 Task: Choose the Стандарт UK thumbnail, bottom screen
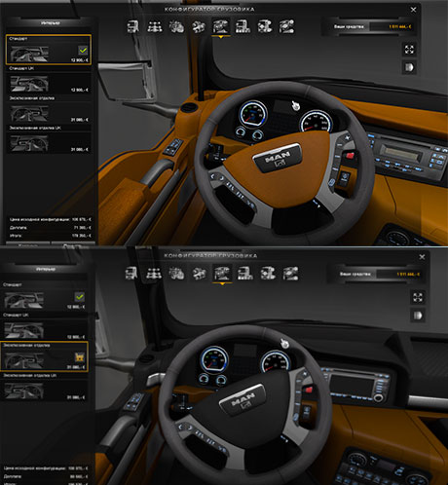(x=23, y=330)
